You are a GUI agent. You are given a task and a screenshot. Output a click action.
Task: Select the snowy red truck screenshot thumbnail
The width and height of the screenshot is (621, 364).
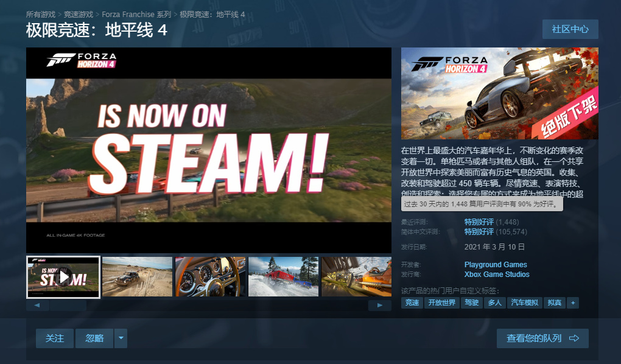pyautogui.click(x=283, y=276)
